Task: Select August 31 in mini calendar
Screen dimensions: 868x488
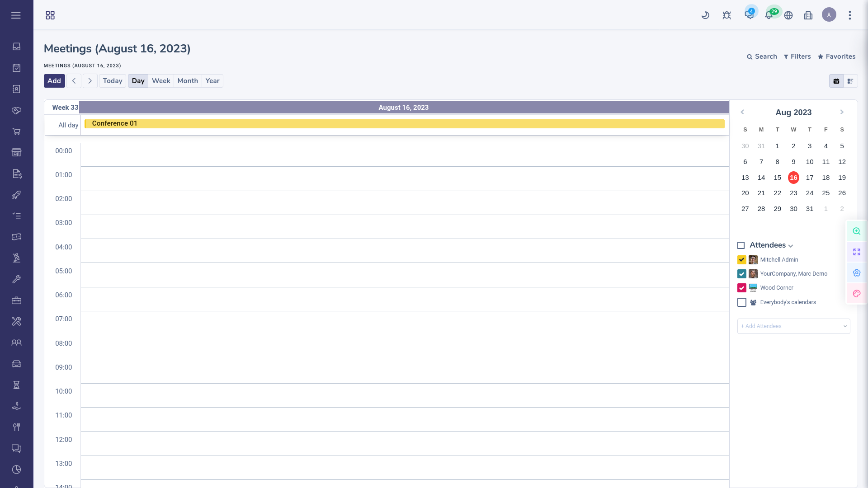Action: point(810,209)
